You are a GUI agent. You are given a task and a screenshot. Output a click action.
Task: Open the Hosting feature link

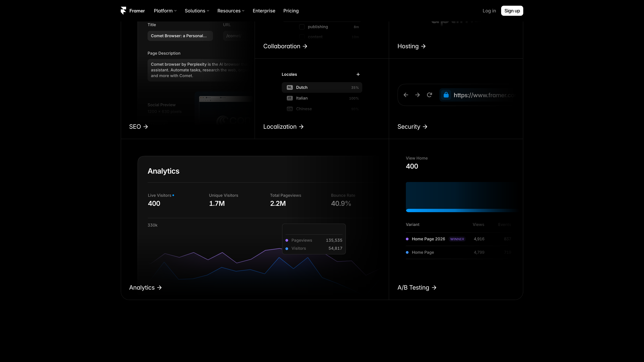411,46
